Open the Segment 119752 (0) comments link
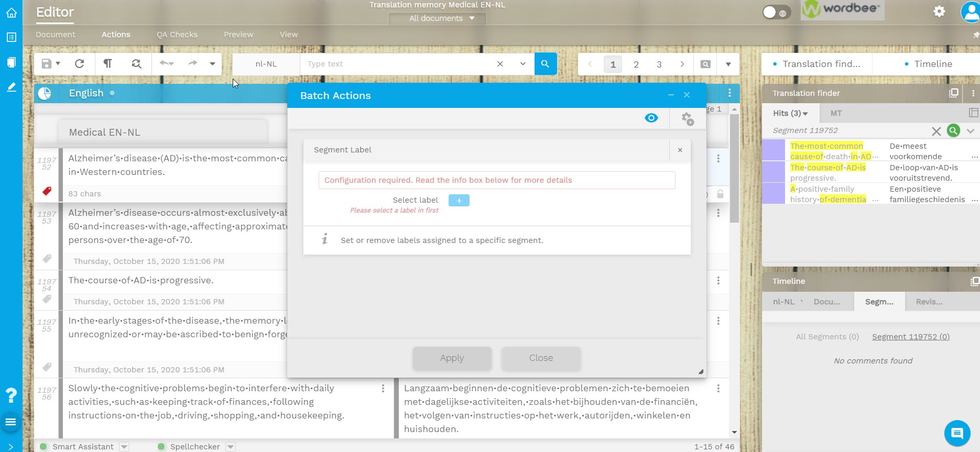Viewport: 980px width, 452px height. point(910,337)
